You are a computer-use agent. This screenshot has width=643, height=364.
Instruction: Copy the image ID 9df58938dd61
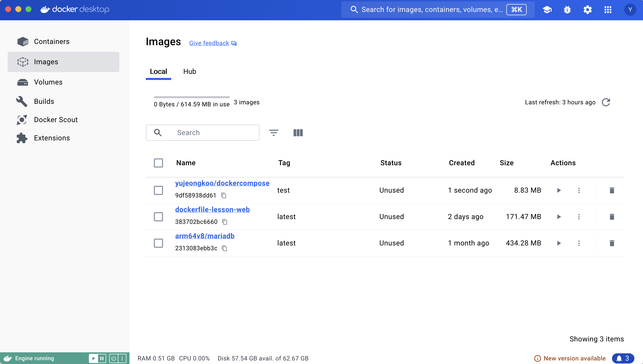(223, 195)
